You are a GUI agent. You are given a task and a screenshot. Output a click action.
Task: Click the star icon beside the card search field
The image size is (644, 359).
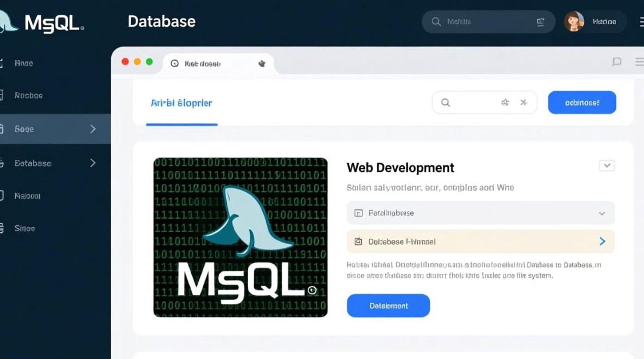click(x=505, y=102)
